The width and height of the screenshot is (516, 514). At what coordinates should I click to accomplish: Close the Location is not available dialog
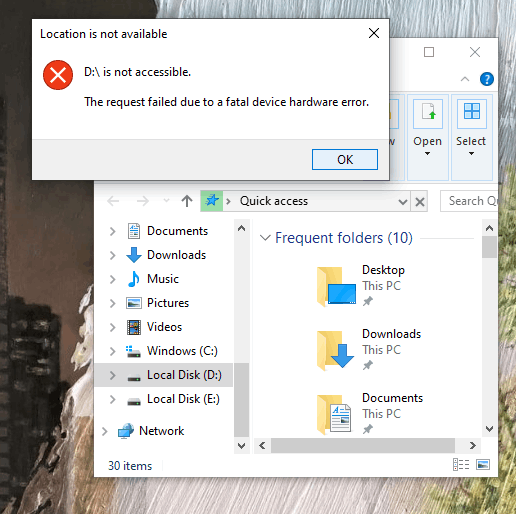[x=374, y=33]
